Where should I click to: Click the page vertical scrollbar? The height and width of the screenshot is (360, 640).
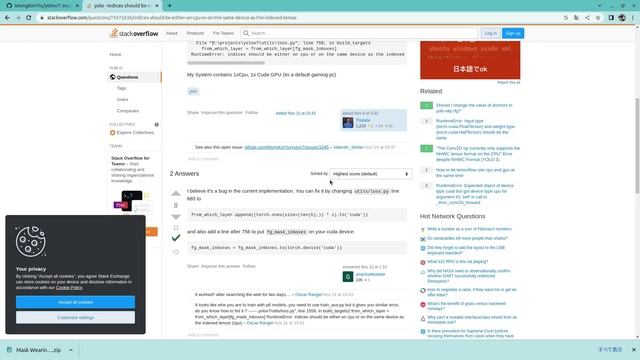coord(637,145)
